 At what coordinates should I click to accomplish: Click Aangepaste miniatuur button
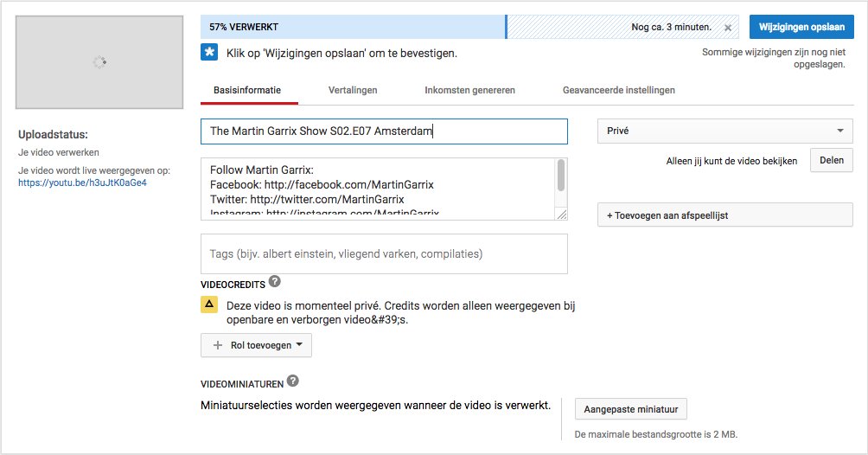point(631,409)
